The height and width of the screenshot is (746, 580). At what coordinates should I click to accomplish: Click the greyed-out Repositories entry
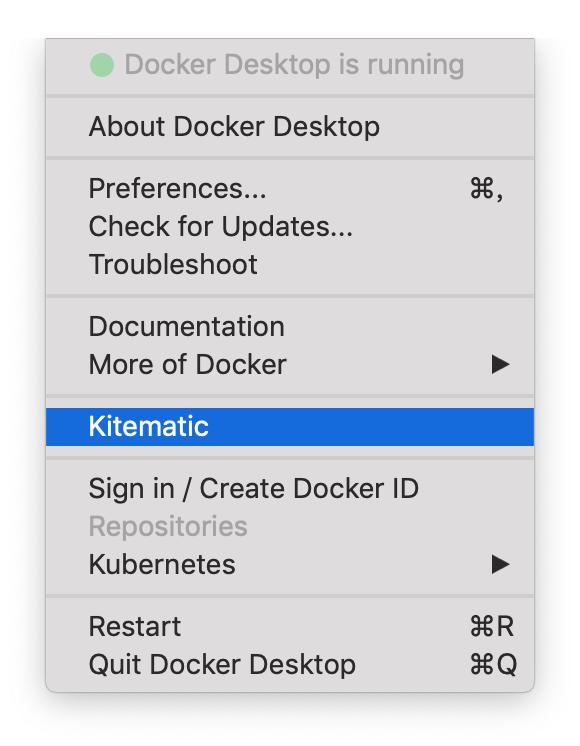[290, 527]
